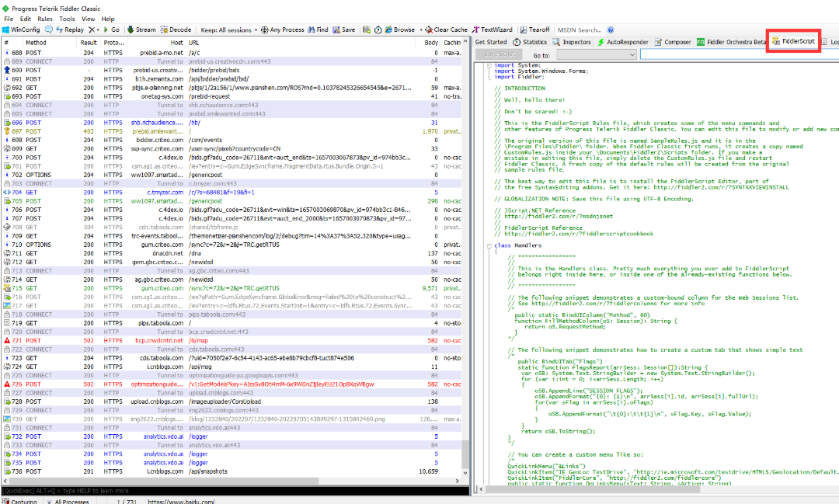Select session 721 POST bcp.crwdcntrl.net
839x504 pixels.
pos(232,341)
